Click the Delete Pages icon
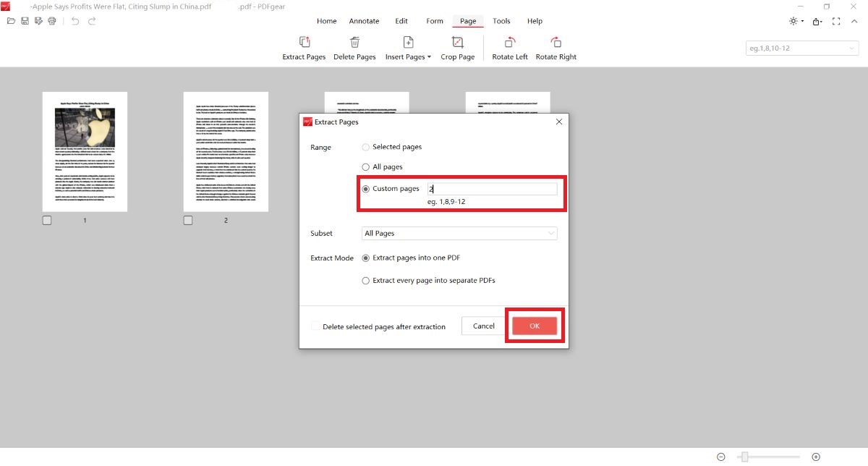The height and width of the screenshot is (466, 868). pyautogui.click(x=354, y=48)
